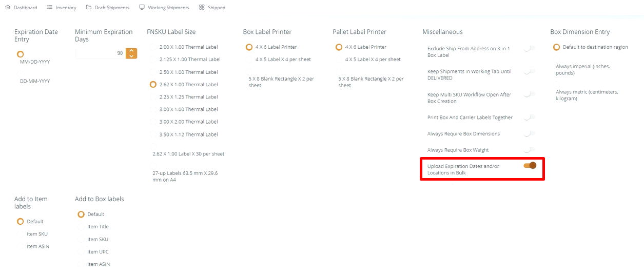
Task: Decrease Minimum Expiration Days with down arrow
Action: coord(131,55)
